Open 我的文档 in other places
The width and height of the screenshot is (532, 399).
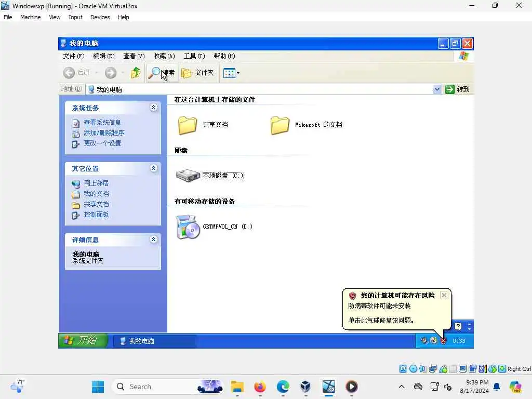[x=96, y=194]
